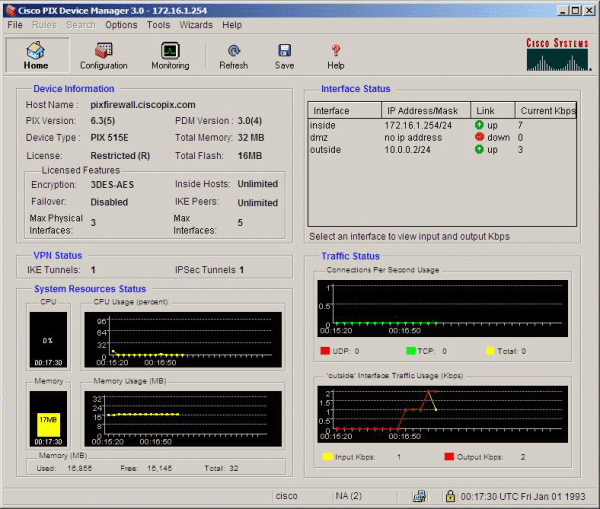Click the Current Kbps column header
This screenshot has width=600, height=509.
click(x=546, y=110)
